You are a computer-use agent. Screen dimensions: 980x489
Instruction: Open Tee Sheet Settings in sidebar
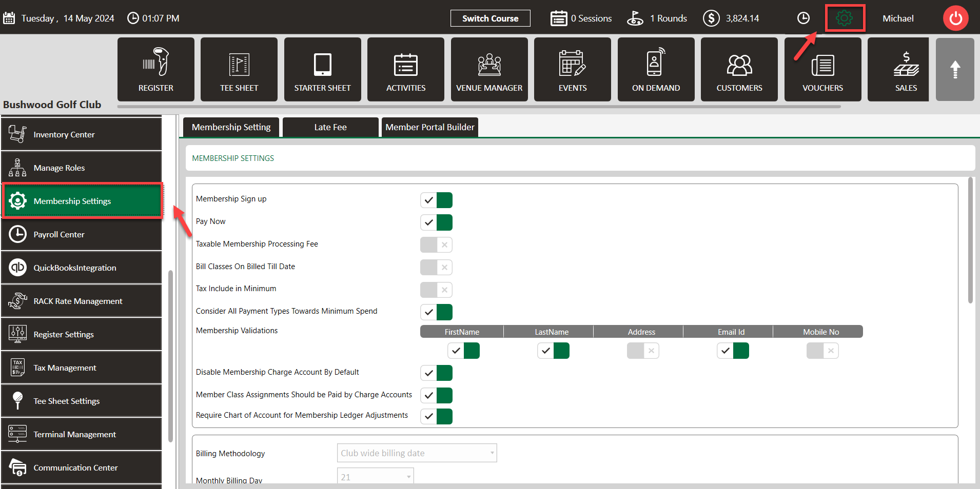pos(82,401)
